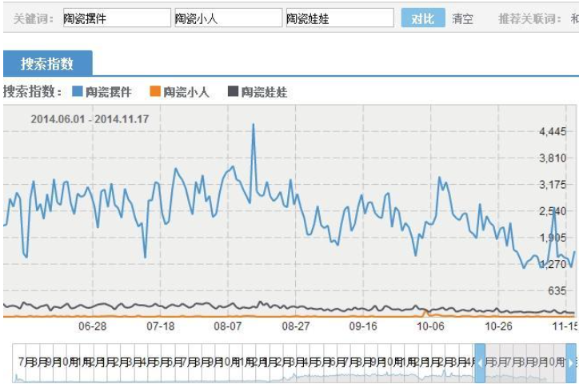Viewport: 583px width, 392px height.
Task: Toggle the 陶瓷摆件 series legend label
Action: click(109, 92)
